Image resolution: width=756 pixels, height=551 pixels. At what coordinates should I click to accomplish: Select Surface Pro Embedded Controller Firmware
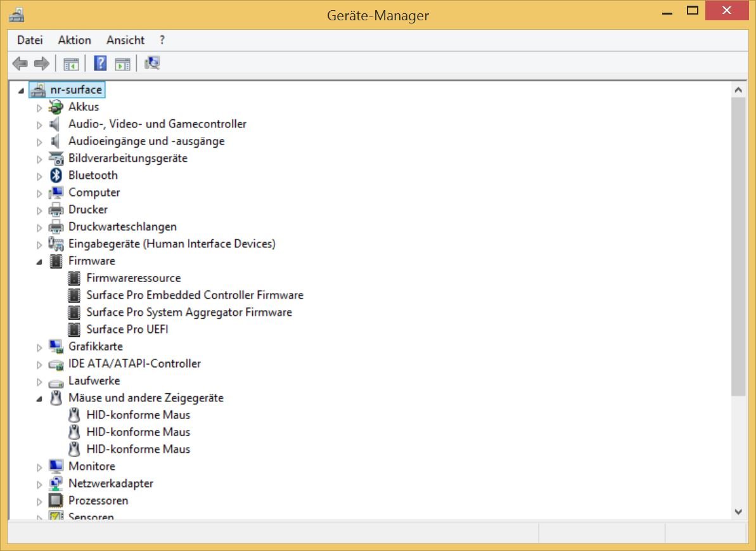[x=195, y=295]
